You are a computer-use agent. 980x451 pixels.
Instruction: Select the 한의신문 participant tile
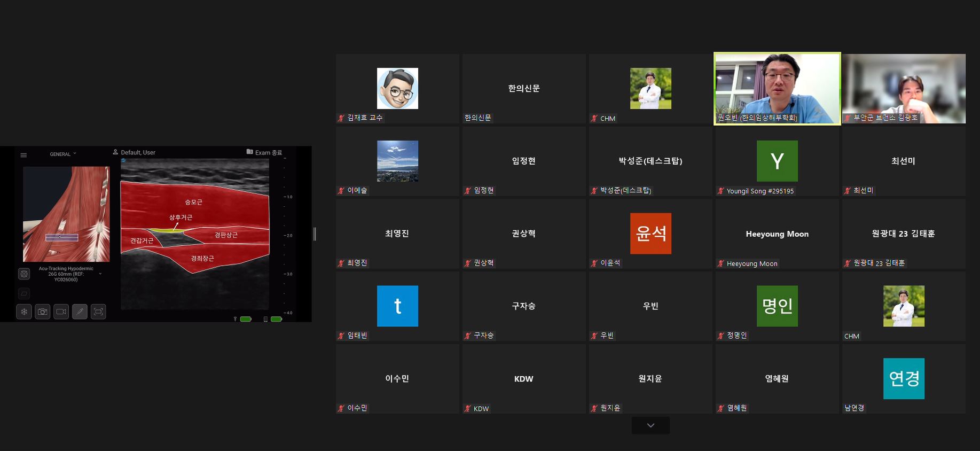pyautogui.click(x=524, y=89)
